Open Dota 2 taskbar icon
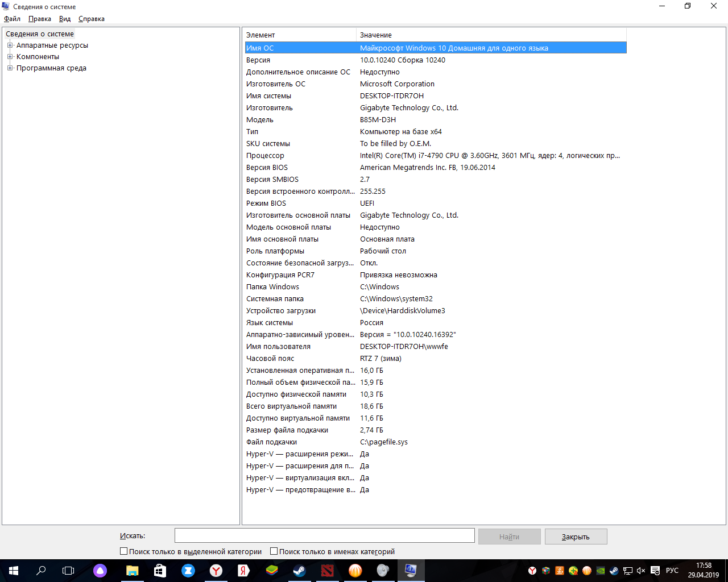Viewport: 728px width, 582px height. 328,571
